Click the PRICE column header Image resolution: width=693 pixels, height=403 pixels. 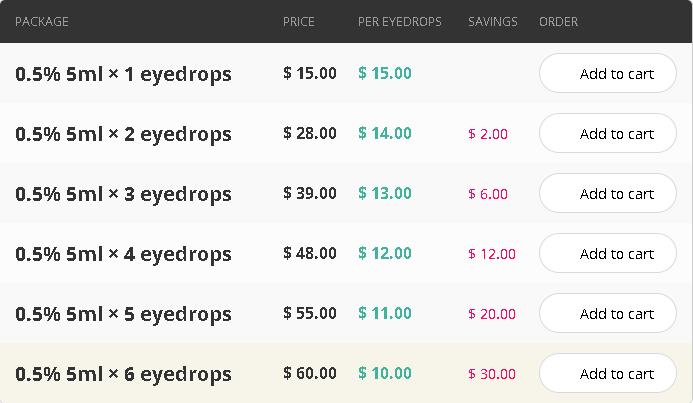click(x=299, y=22)
